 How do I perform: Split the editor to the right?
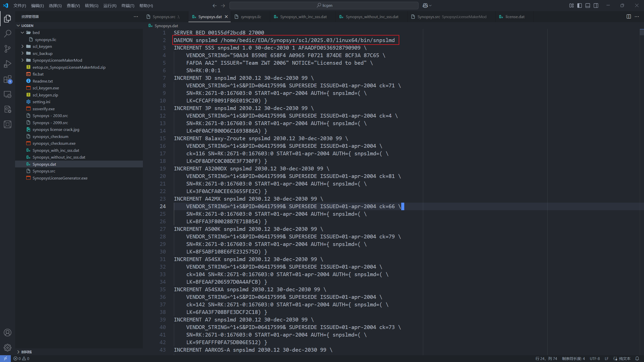(629, 17)
